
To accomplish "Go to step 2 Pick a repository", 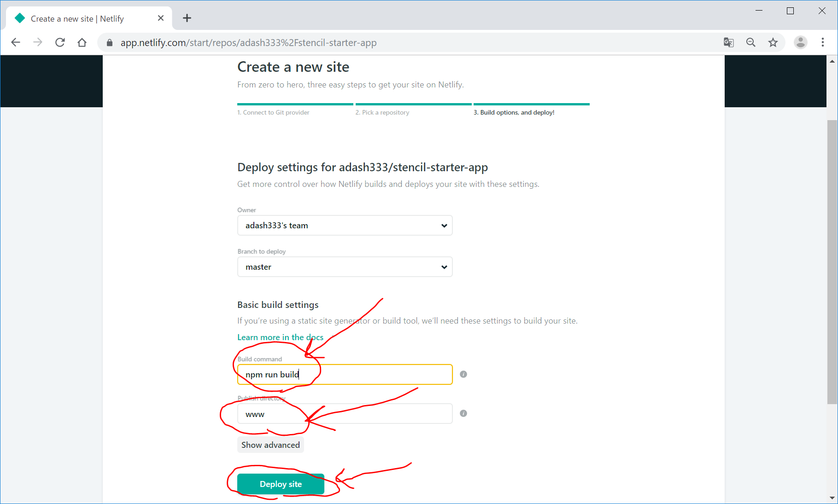I will point(382,112).
